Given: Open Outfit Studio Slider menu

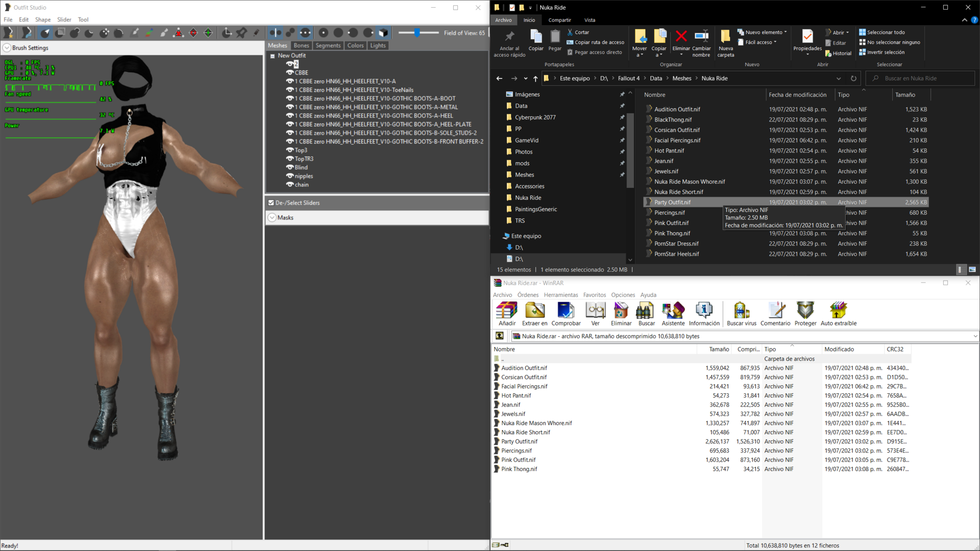Looking at the screenshot, I should 64,19.
